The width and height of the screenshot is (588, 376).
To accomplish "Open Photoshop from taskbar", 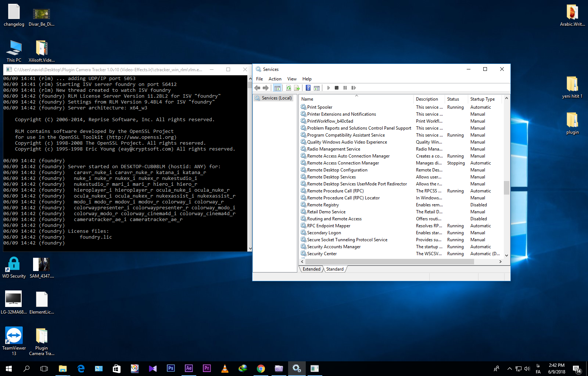I will 171,369.
